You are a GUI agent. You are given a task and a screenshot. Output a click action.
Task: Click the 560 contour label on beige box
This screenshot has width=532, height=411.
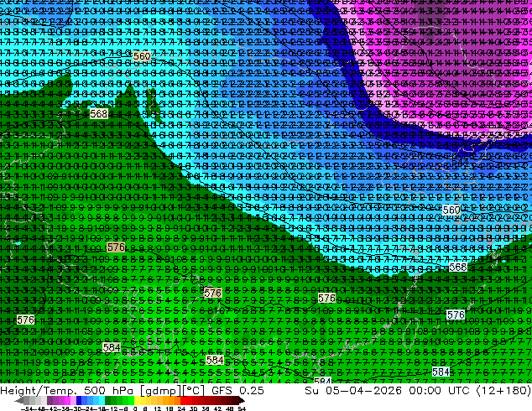point(142,56)
